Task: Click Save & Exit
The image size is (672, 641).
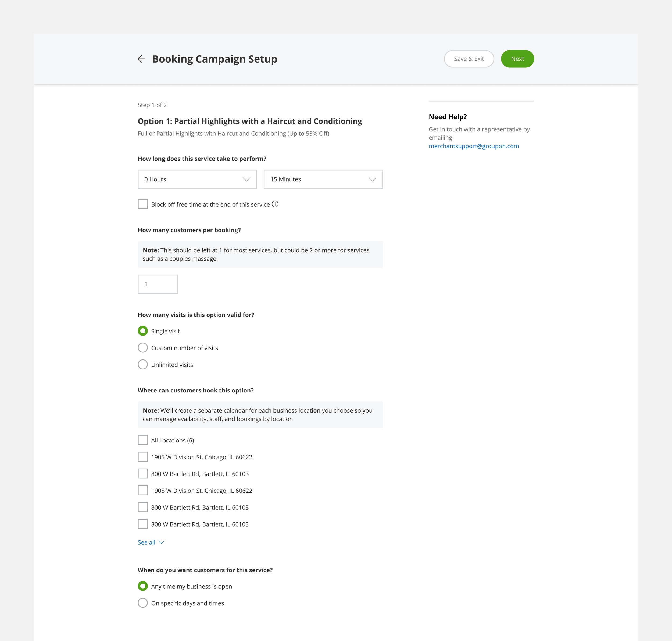Action: (469, 58)
